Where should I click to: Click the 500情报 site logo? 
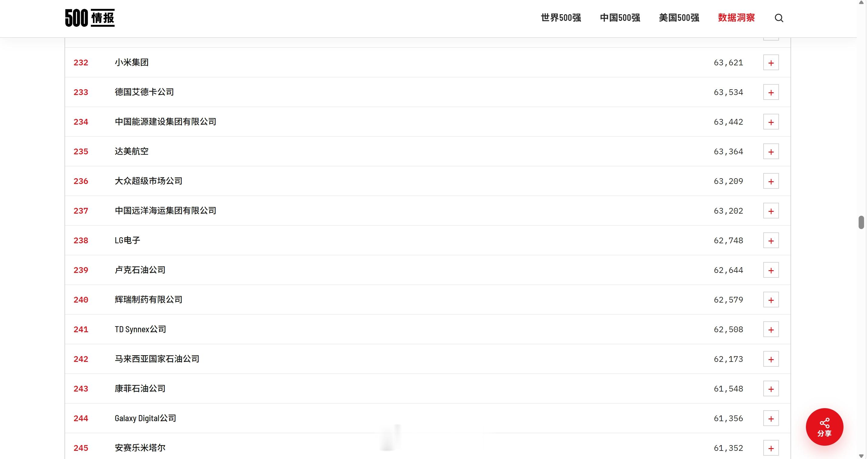(90, 18)
